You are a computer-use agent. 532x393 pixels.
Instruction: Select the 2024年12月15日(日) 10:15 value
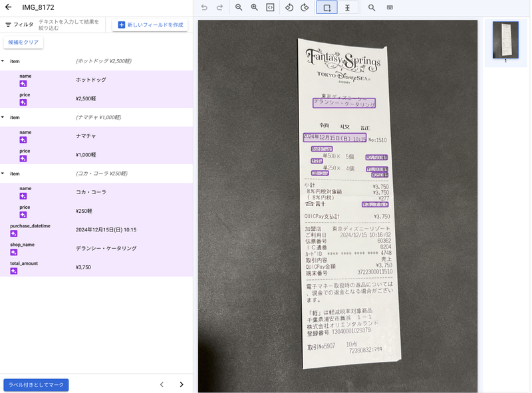106,230
